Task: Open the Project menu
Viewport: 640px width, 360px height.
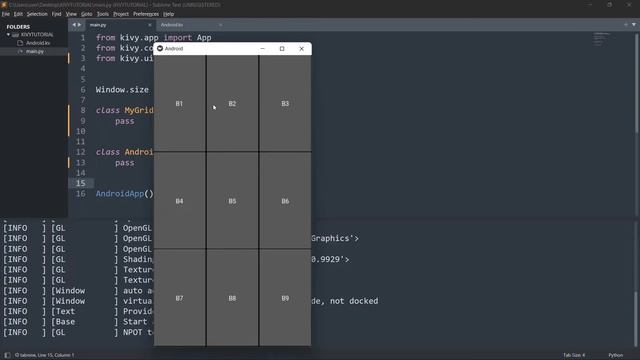Action: click(121, 14)
